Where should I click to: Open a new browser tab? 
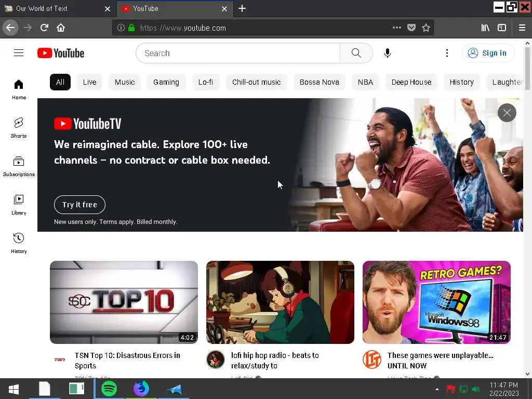pyautogui.click(x=242, y=8)
